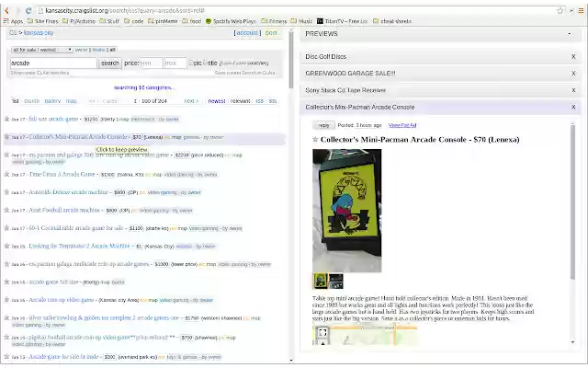Open the post link
The width and height of the screenshot is (588, 368).
pos(271,33)
